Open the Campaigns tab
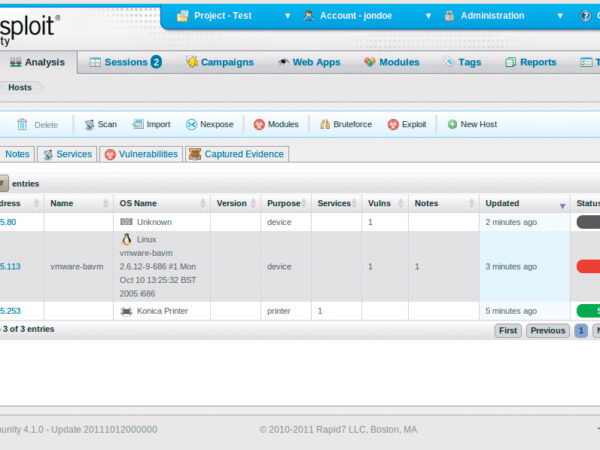This screenshot has width=600, height=450. tap(219, 62)
